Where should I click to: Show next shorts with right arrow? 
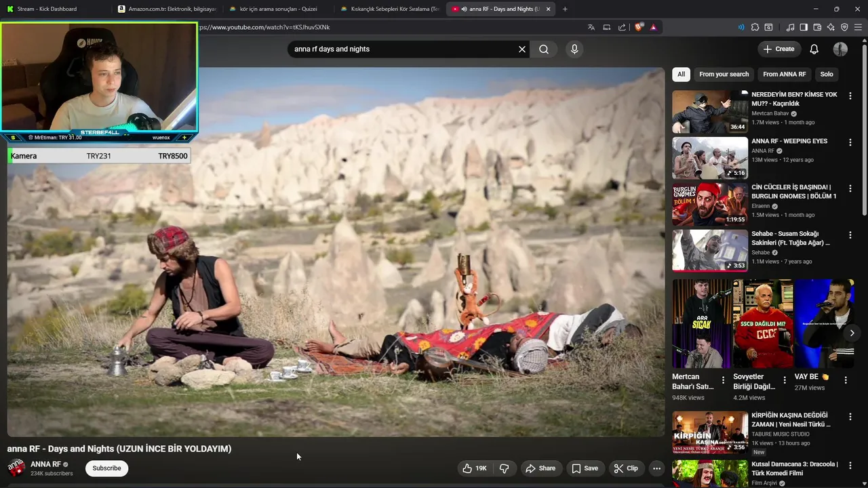pos(852,333)
